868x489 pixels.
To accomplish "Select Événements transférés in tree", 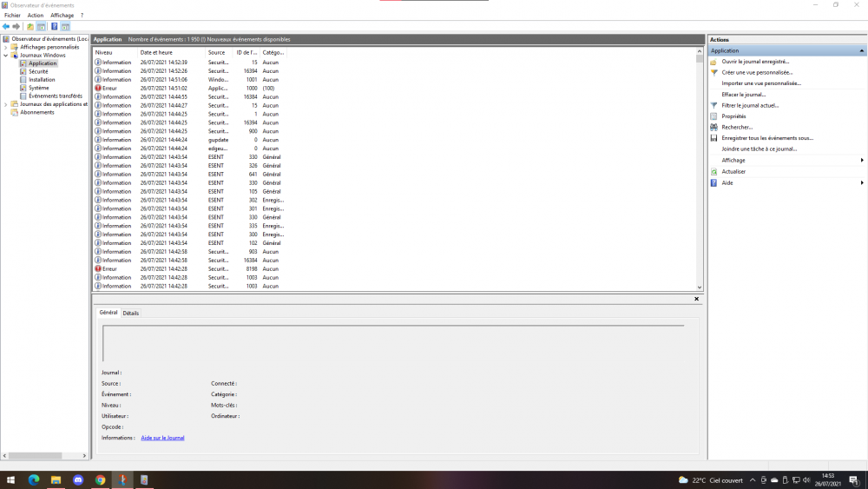I will [x=56, y=96].
